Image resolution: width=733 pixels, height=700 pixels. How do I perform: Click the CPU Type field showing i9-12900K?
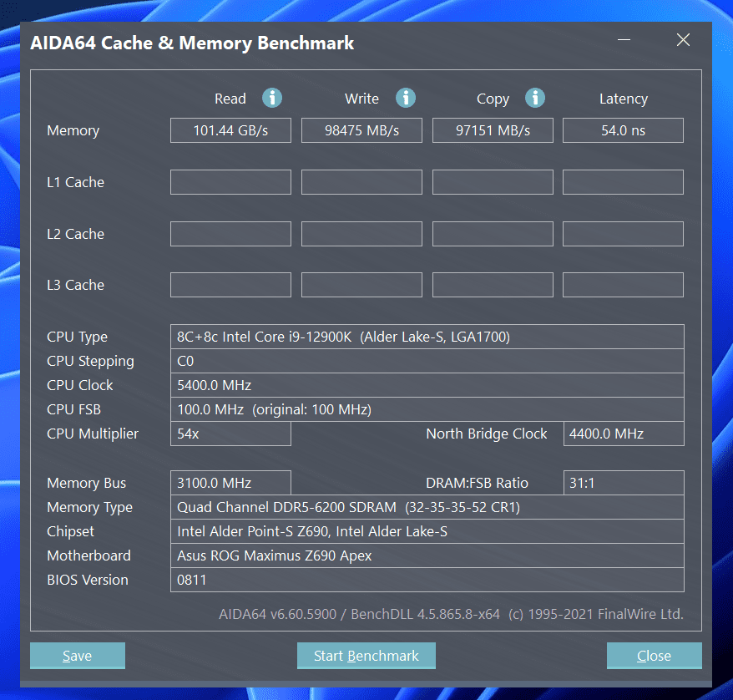[x=427, y=337]
